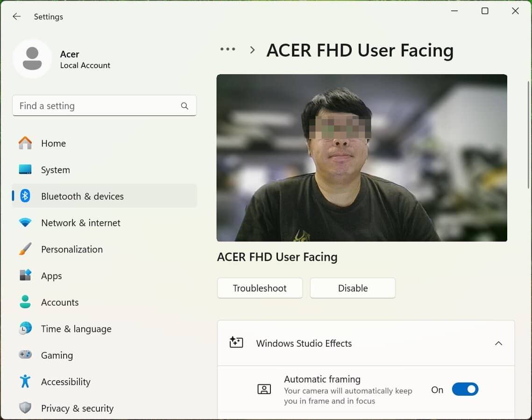The width and height of the screenshot is (532, 420).
Task: Open Network & internet via Wi-Fi icon
Action: (25, 223)
